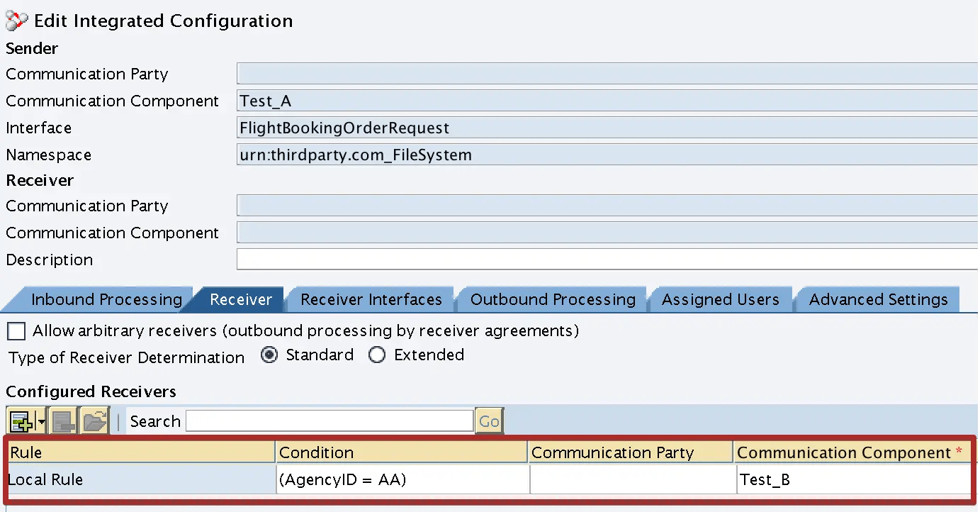Click the condition cell showing AgencyID = AA
The image size is (980, 512).
[x=400, y=479]
